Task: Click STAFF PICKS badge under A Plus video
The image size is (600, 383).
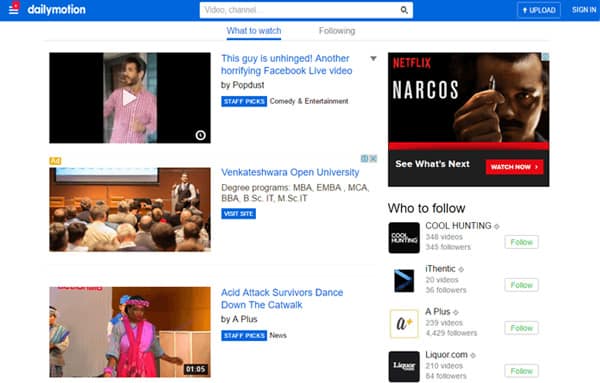Action: click(x=244, y=336)
